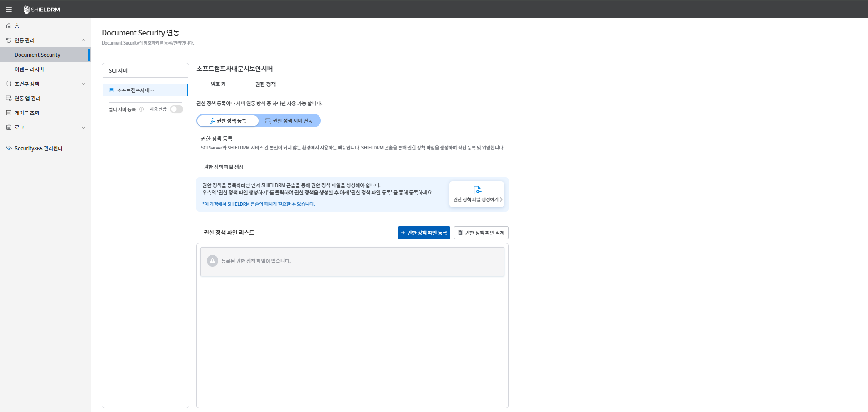
Task: Open the 홈 menu item
Action: click(x=45, y=26)
